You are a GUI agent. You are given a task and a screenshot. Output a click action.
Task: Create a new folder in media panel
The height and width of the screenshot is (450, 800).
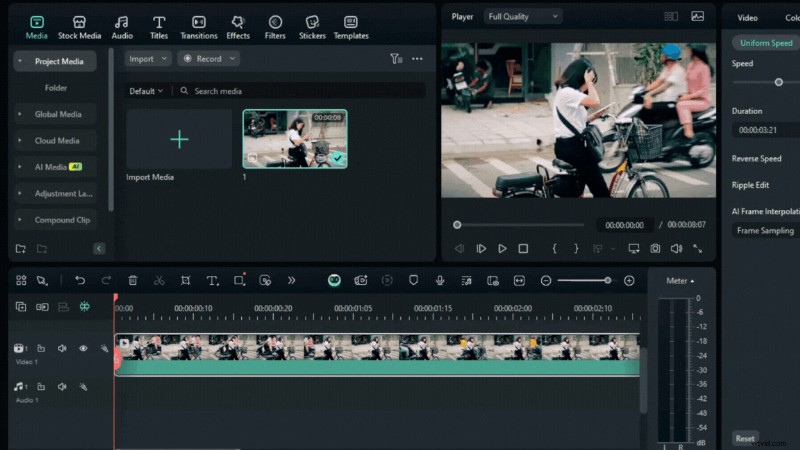pos(21,248)
